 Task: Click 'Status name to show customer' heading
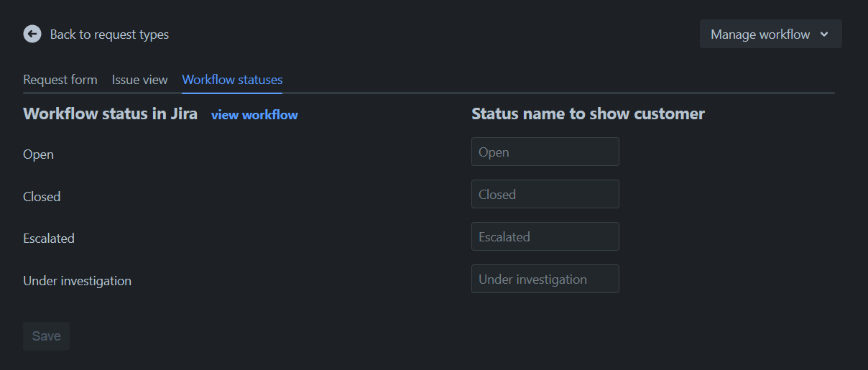click(x=588, y=114)
